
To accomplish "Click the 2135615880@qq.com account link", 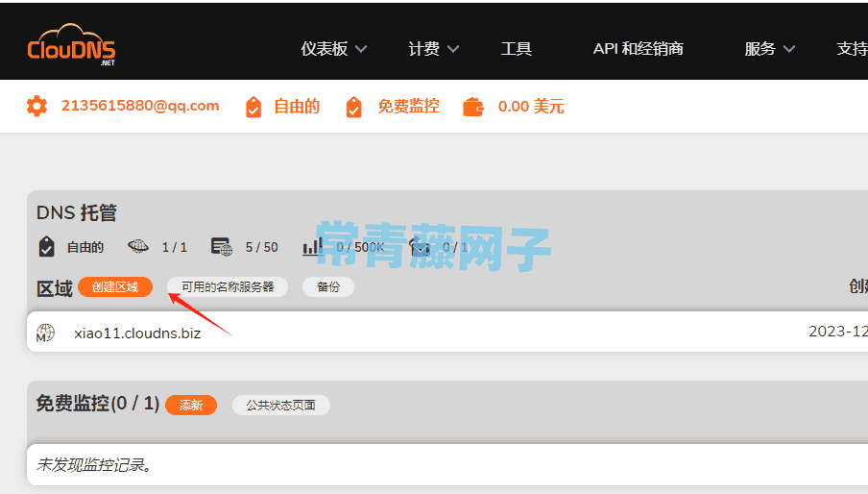I will click(140, 106).
